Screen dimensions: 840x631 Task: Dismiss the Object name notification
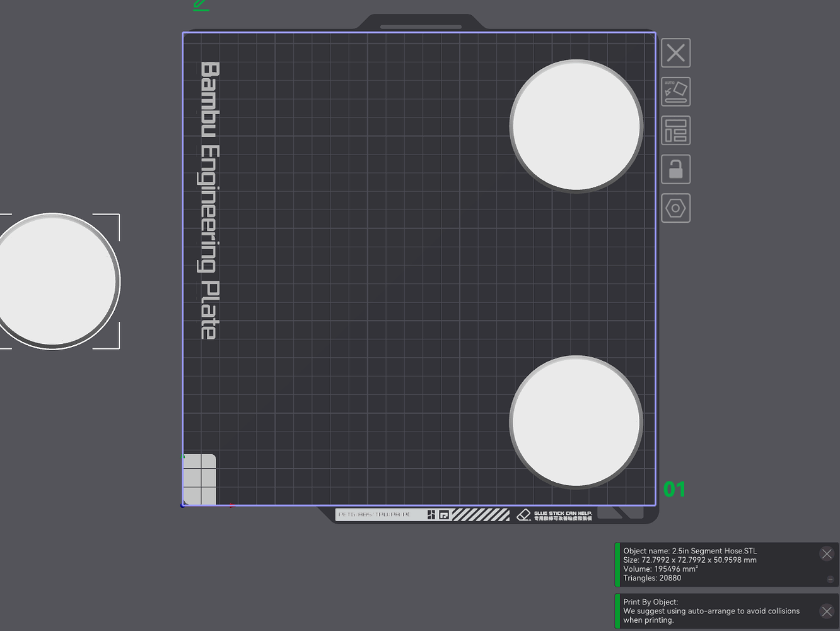point(827,554)
